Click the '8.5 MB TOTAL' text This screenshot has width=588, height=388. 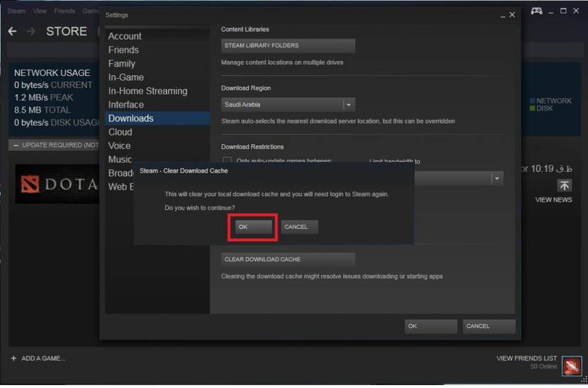click(x=42, y=111)
